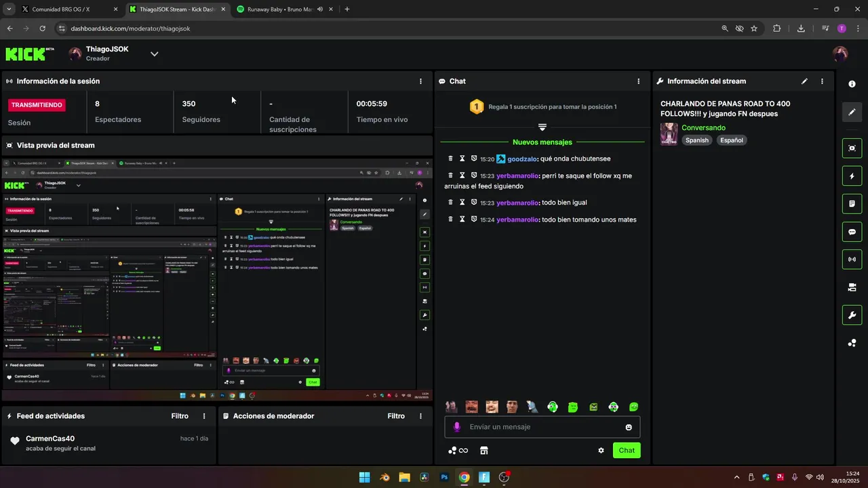The height and width of the screenshot is (488, 868).
Task: Delete the 'perri te saque el follow' message
Action: 450,176
